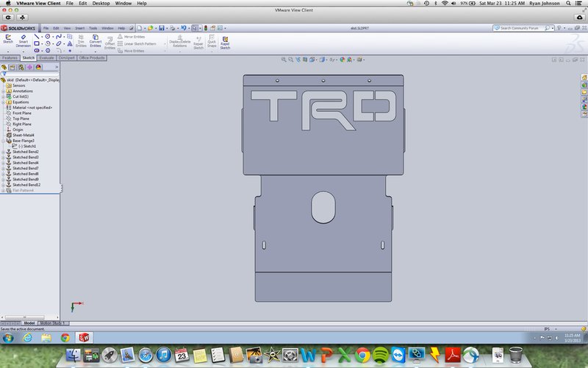This screenshot has width=588, height=368.
Task: Open the dropdown under Smart Dimension
Action: tap(24, 52)
